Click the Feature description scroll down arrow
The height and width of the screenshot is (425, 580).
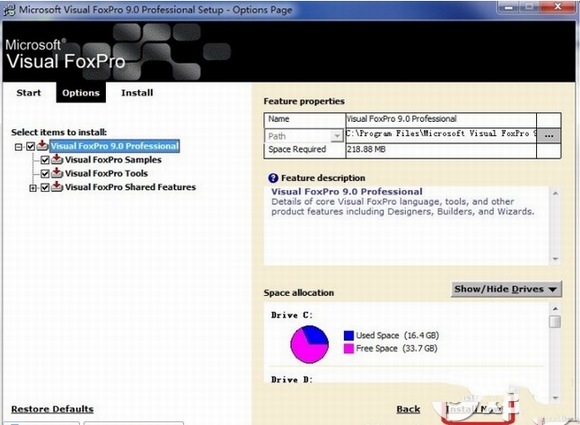pyautogui.click(x=555, y=259)
